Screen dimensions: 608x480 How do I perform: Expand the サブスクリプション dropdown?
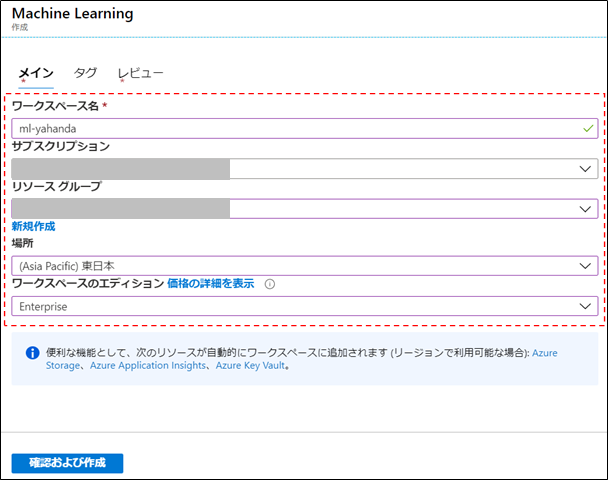(305, 169)
